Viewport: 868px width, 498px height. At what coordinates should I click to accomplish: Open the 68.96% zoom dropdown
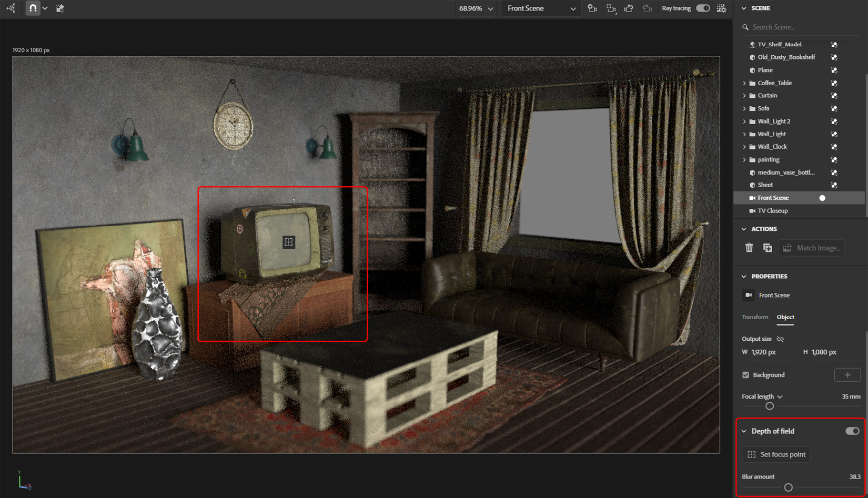click(x=476, y=8)
